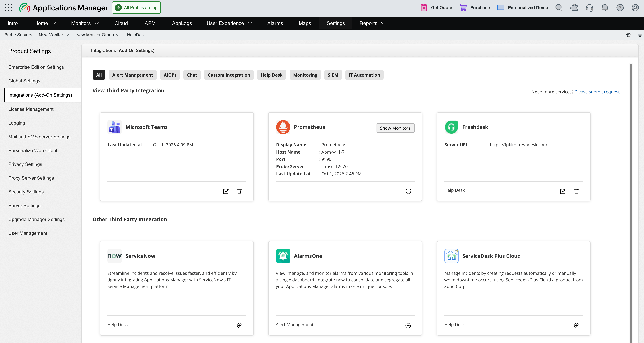Image resolution: width=644 pixels, height=343 pixels.
Task: Click the ServiceNow logo
Action: point(114,256)
